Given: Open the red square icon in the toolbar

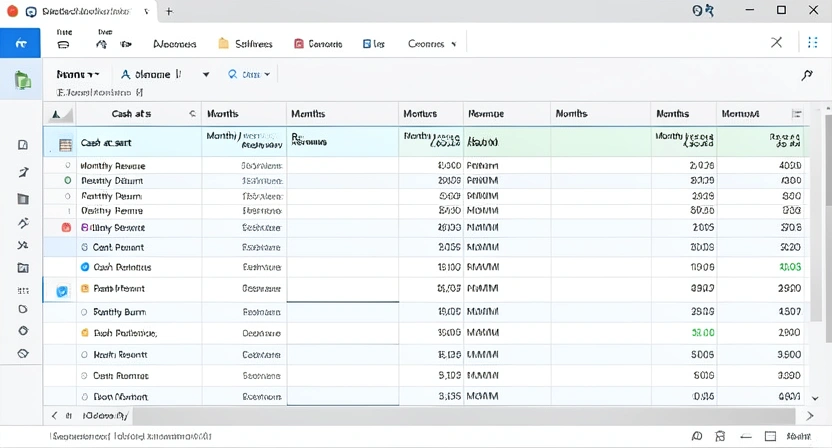Looking at the screenshot, I should coord(299,44).
